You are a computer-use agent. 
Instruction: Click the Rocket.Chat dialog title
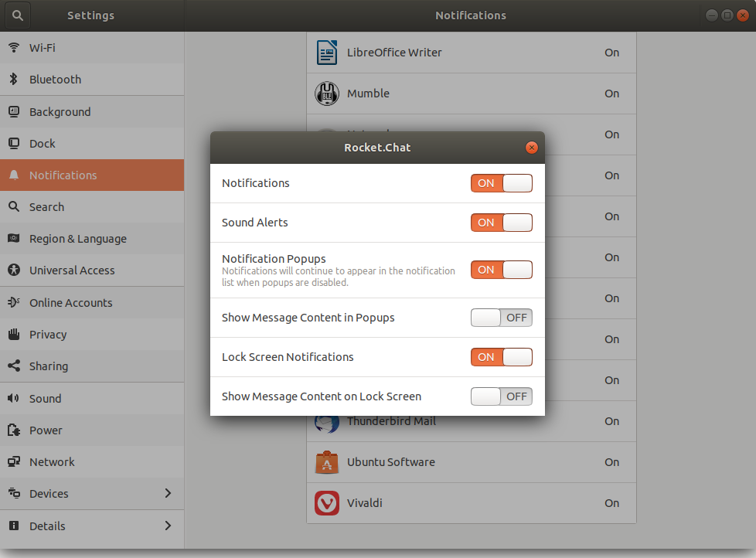pos(377,148)
